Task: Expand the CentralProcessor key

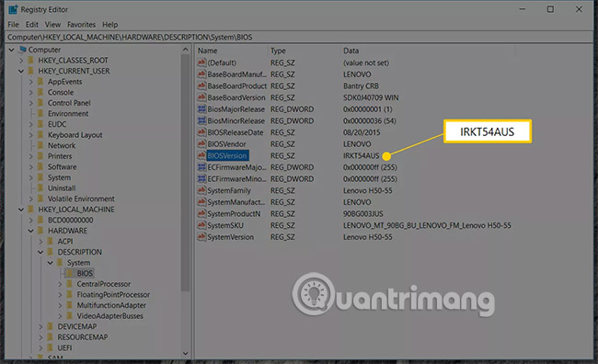Action: pos(60,284)
